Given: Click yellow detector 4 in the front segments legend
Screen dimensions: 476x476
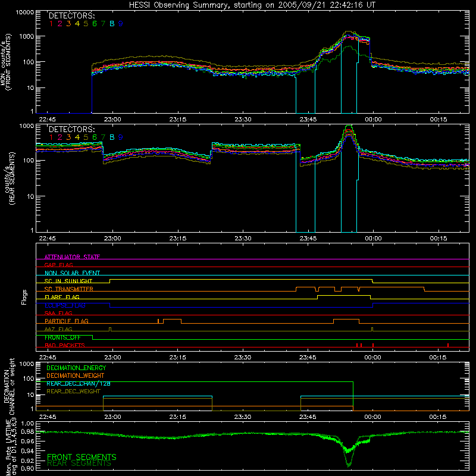Looking at the screenshot, I should click(77, 24).
